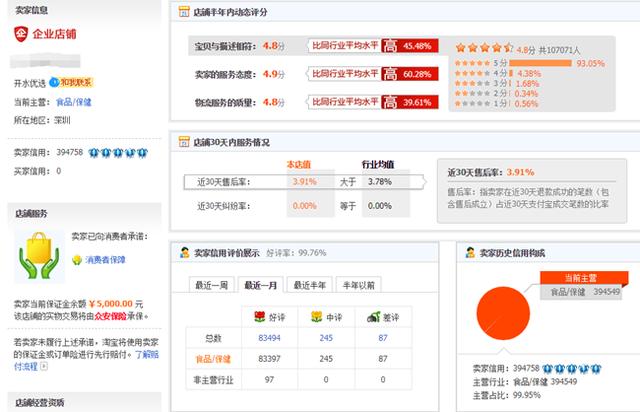Open the 245 total neutral reviews link

(x=326, y=338)
